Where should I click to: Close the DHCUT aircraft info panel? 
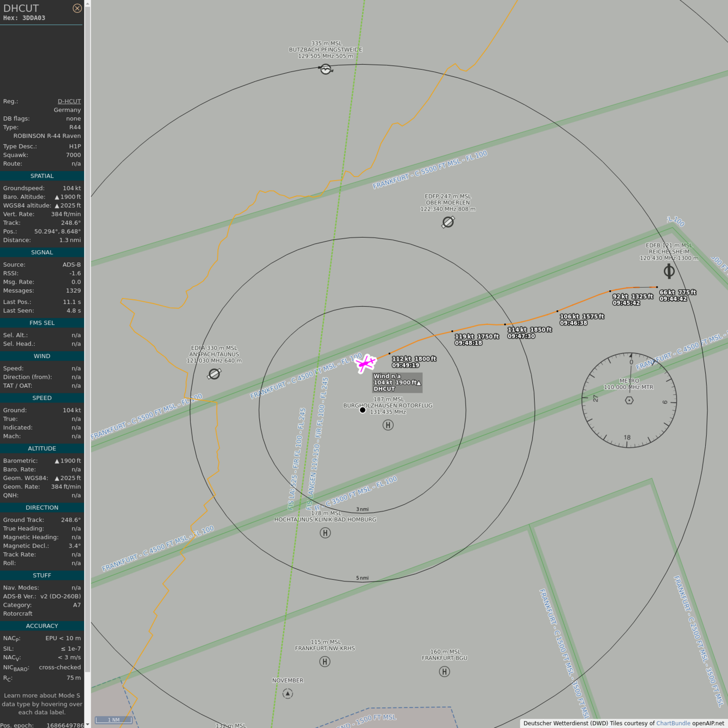77,8
